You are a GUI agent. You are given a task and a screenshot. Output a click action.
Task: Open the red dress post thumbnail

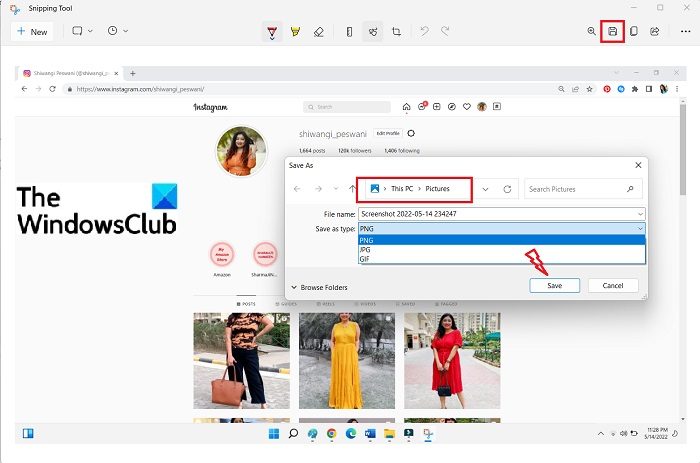[452, 361]
